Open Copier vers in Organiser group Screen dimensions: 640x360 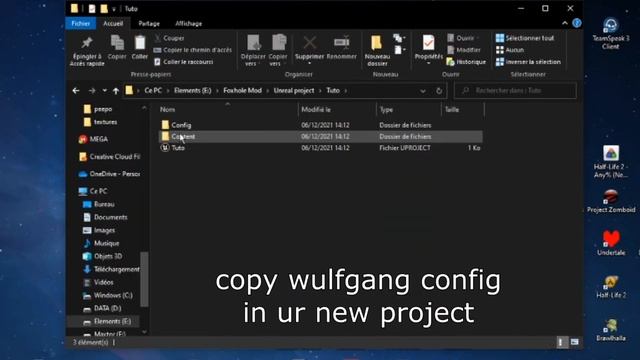pos(278,51)
